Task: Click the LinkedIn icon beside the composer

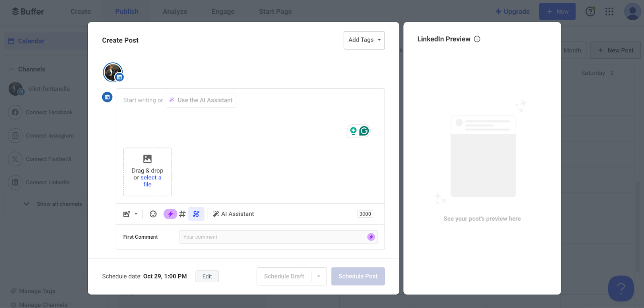Action: pos(107,97)
